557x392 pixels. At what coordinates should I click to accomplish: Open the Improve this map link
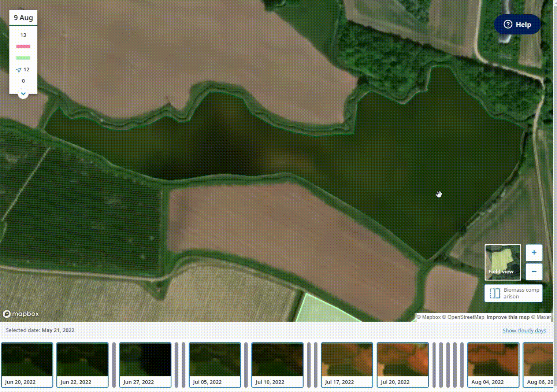pos(508,317)
